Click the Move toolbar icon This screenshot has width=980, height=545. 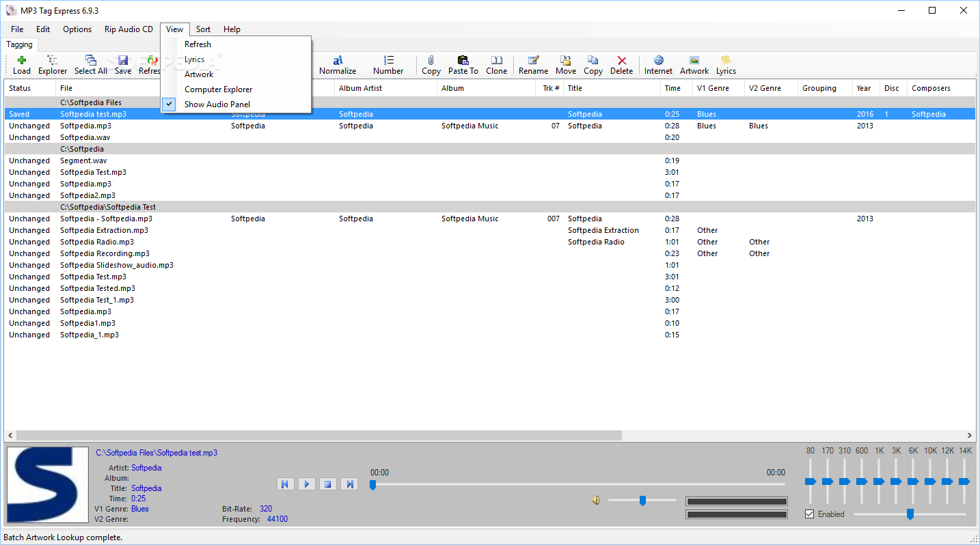pos(566,61)
